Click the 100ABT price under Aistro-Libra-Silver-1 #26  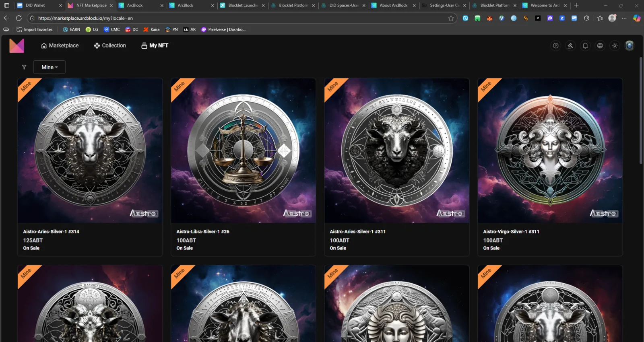tap(186, 240)
